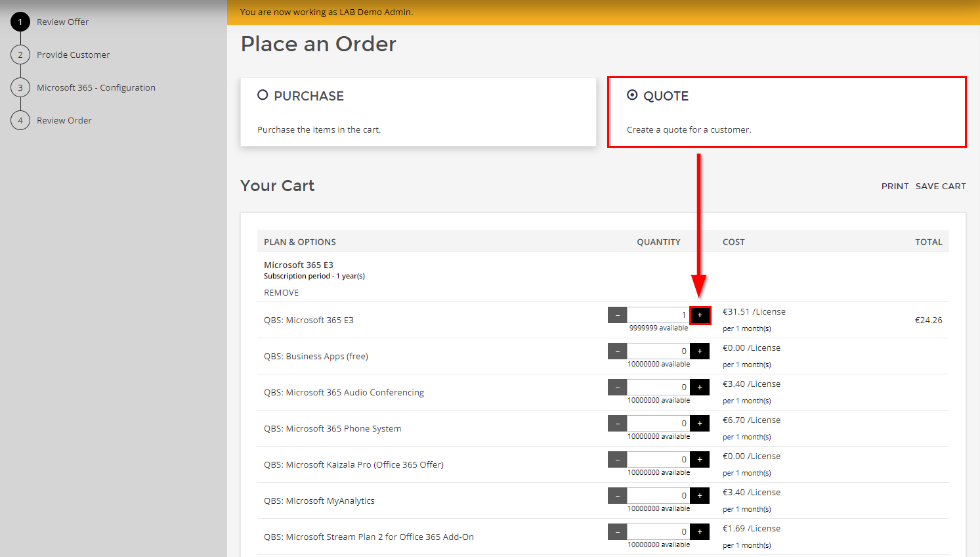The width and height of the screenshot is (980, 557).
Task: Select the PURCHASE radio option
Action: tap(263, 95)
